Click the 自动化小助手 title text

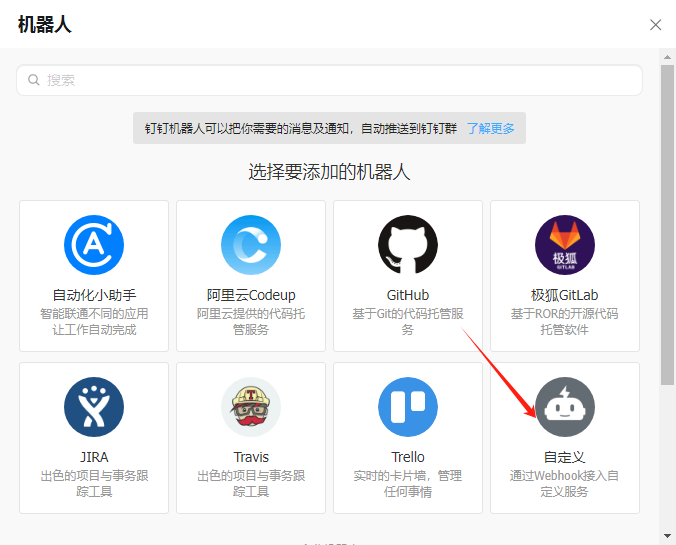(x=94, y=295)
